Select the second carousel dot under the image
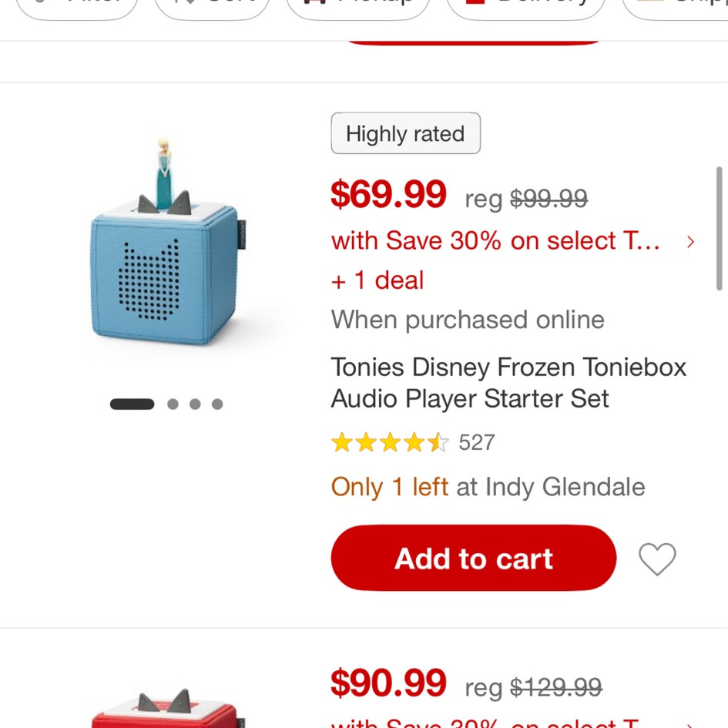Image resolution: width=728 pixels, height=728 pixels. pos(173,404)
